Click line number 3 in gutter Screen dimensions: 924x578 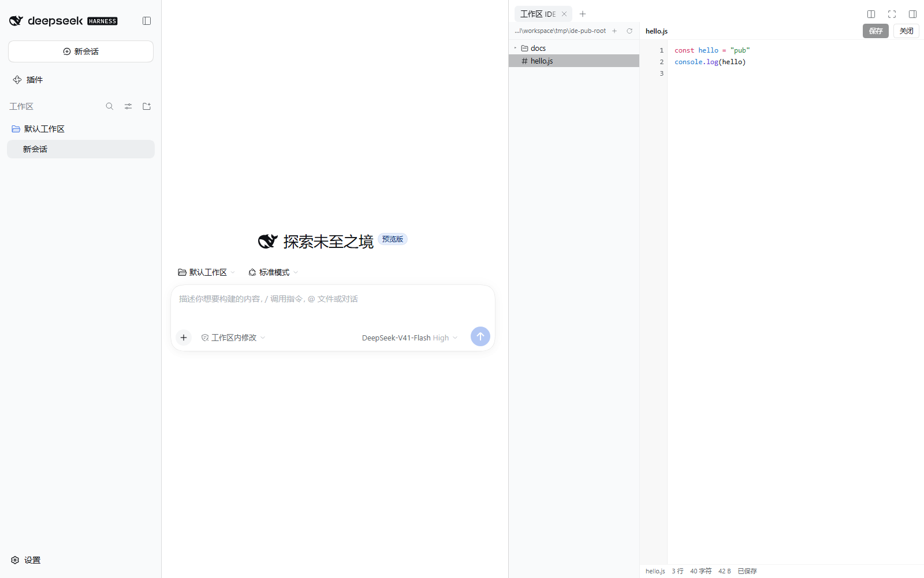coord(662,73)
